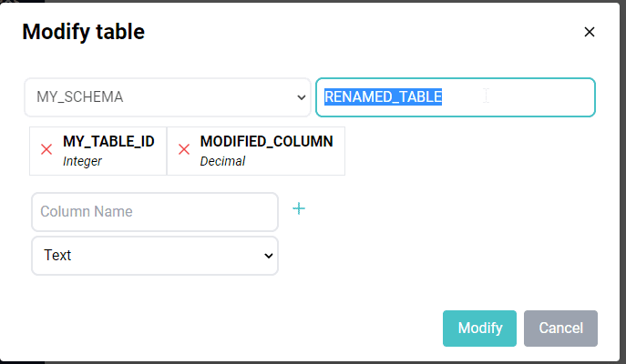Open the MY_SCHEMA schema dropdown
Viewport: 626px width, 364px height.
[168, 97]
